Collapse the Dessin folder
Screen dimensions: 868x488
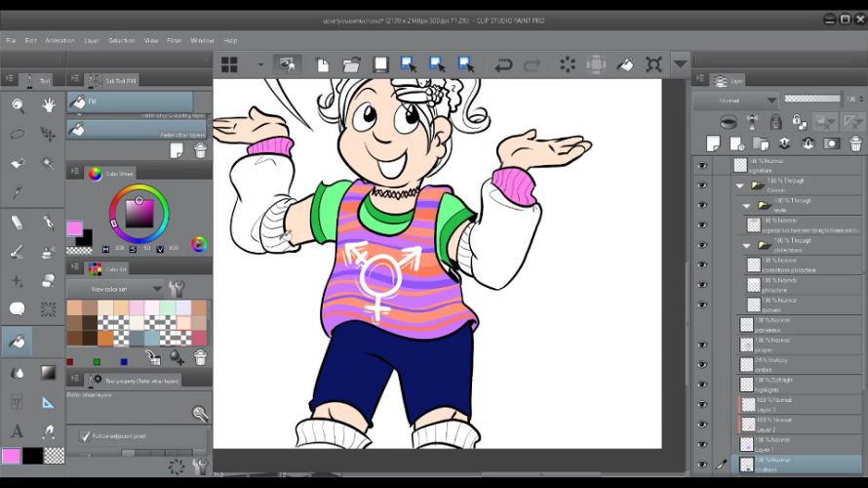click(x=740, y=186)
